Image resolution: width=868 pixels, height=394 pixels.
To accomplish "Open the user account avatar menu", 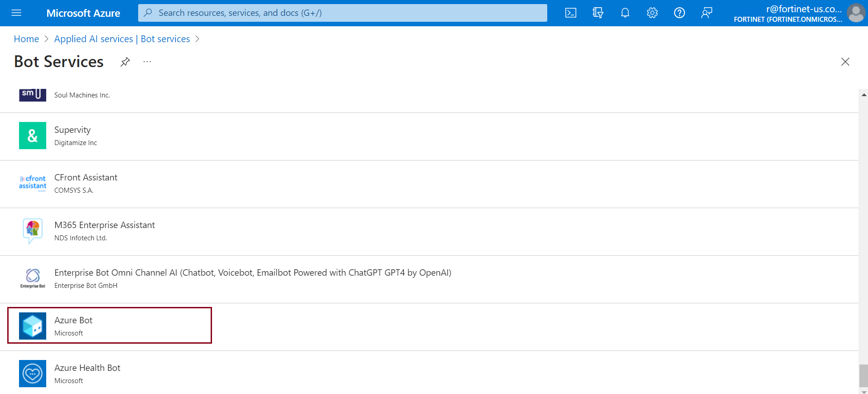I will pyautogui.click(x=856, y=13).
